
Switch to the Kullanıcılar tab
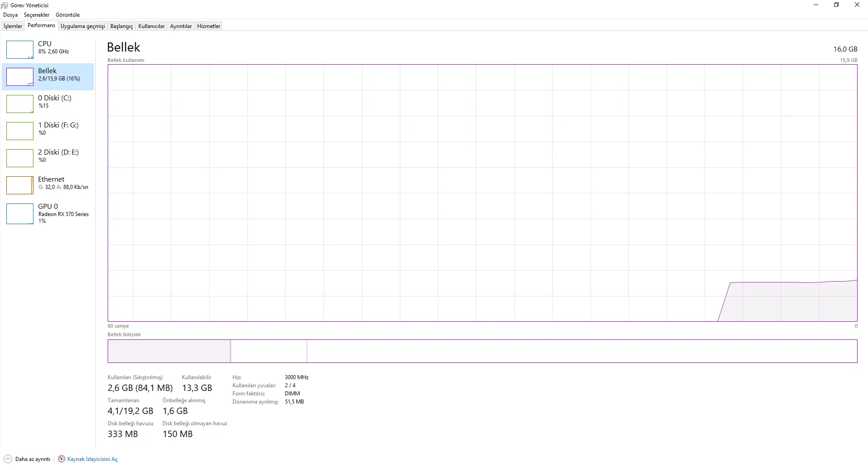coord(152,26)
